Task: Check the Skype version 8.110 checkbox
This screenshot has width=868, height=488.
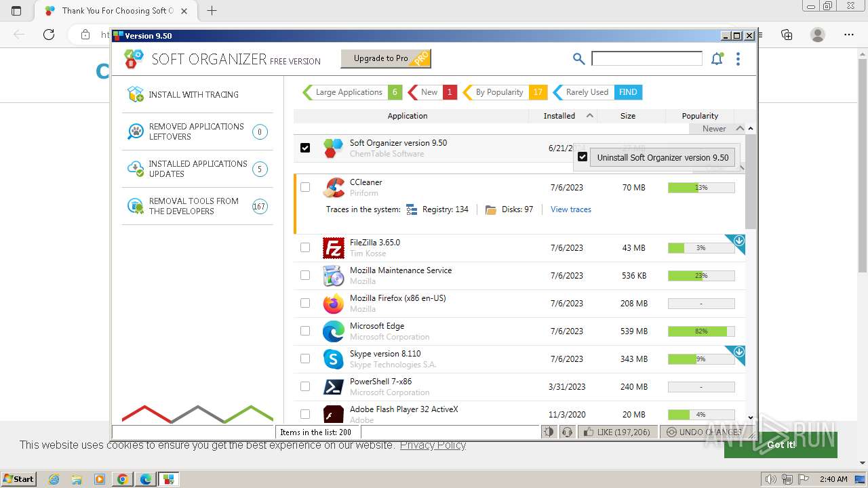Action: (305, 359)
